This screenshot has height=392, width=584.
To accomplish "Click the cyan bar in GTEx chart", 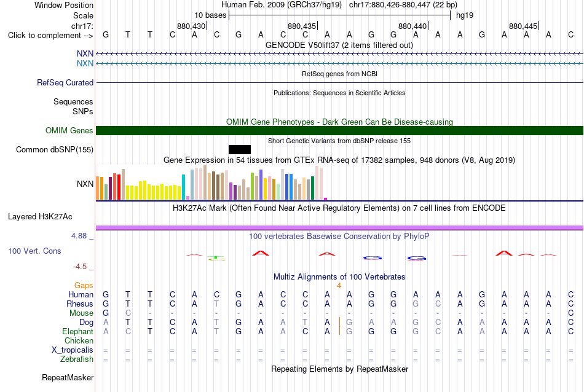I will (183, 187).
